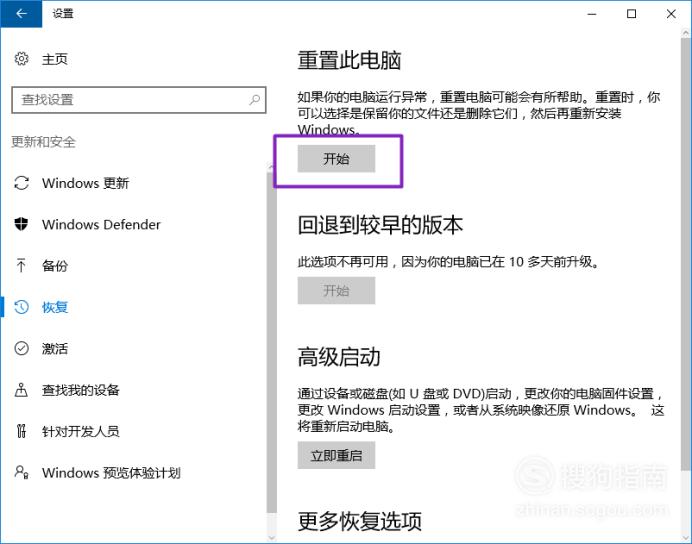Open 查找我的设备 settings
The image size is (692, 544).
coord(81,390)
